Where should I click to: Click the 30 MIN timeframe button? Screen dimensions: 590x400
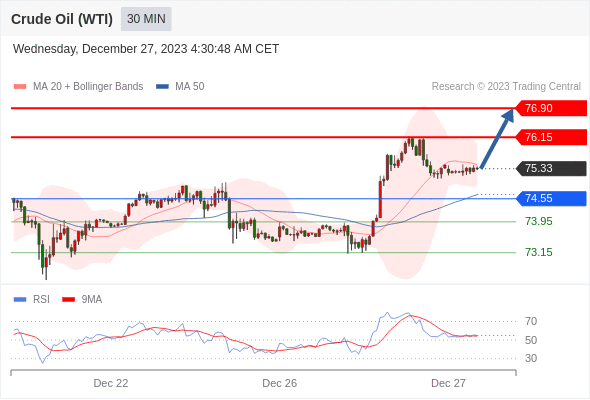(146, 19)
